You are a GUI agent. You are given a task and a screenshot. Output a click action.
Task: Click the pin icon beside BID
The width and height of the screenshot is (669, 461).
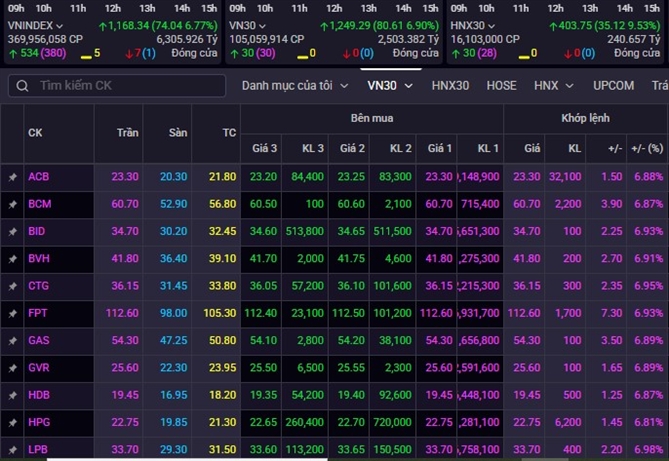(x=12, y=231)
